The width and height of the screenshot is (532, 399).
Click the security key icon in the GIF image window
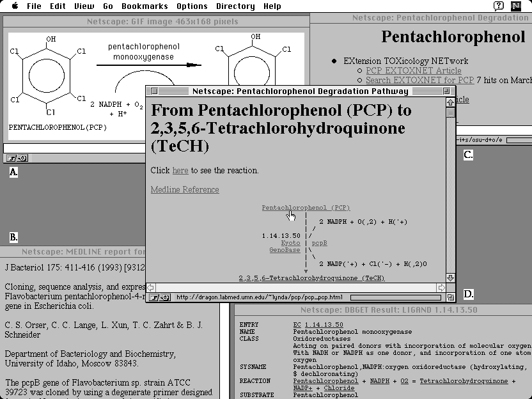12,158
